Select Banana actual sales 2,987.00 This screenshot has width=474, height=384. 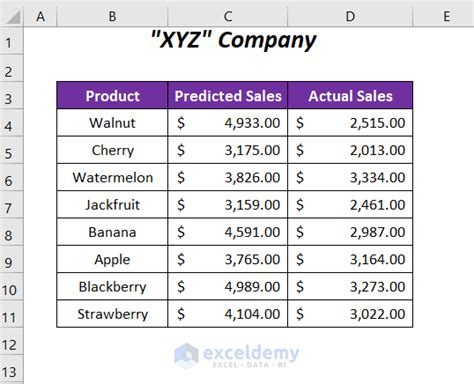(350, 232)
